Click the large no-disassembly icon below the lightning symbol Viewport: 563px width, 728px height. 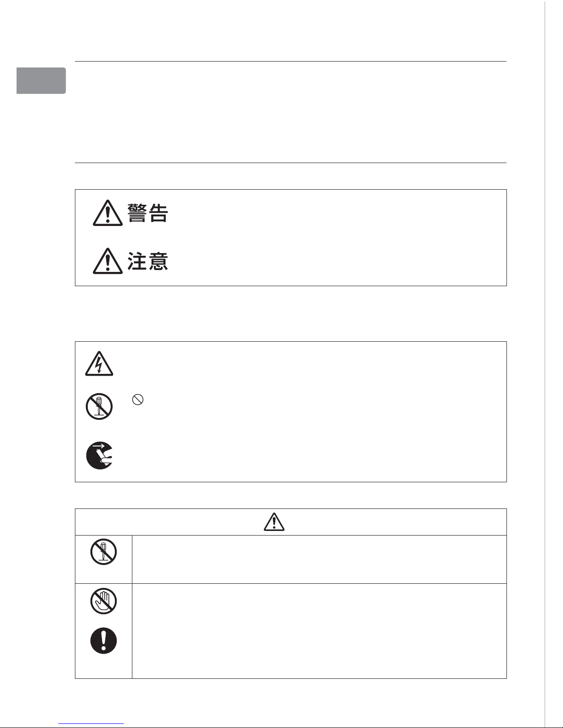pyautogui.click(x=99, y=406)
